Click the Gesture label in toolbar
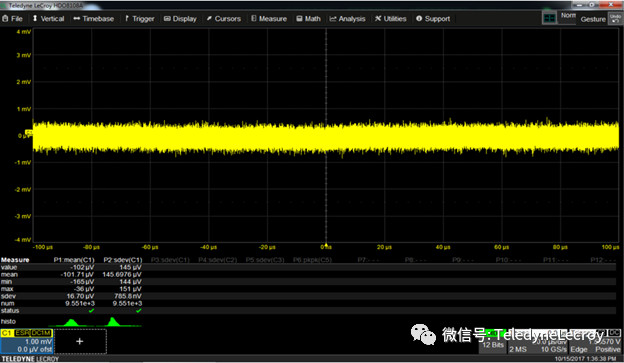Viewport: 624px width, 363px height. [593, 19]
